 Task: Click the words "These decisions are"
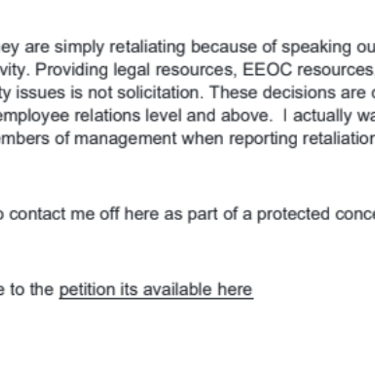pyautogui.click(x=287, y=93)
